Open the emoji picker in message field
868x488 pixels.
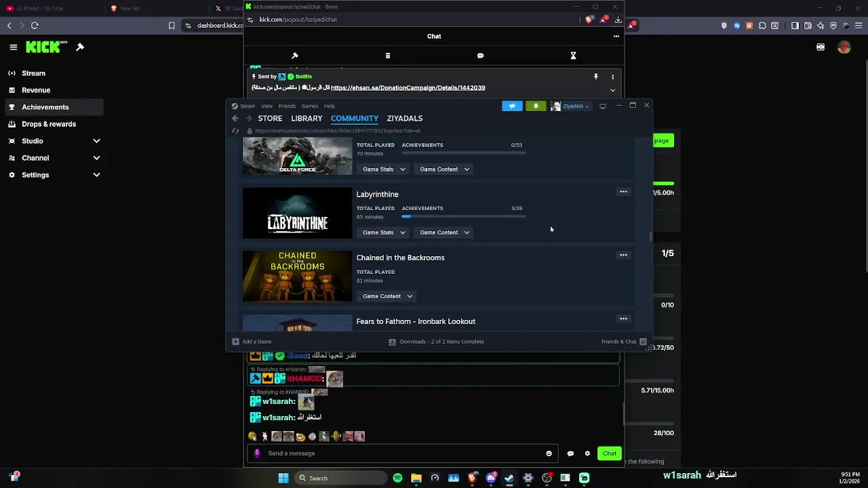(x=549, y=453)
